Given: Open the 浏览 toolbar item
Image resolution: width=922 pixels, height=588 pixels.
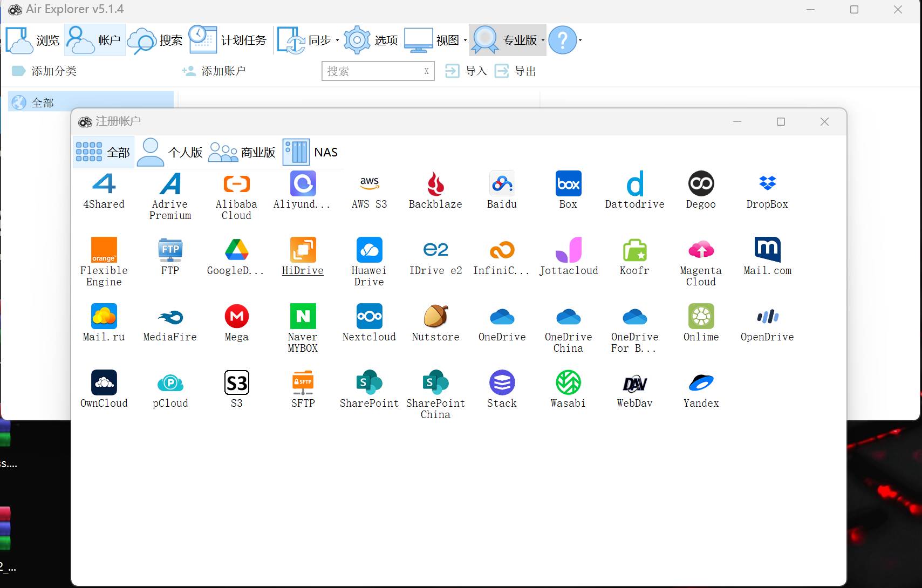Looking at the screenshot, I should coord(32,40).
